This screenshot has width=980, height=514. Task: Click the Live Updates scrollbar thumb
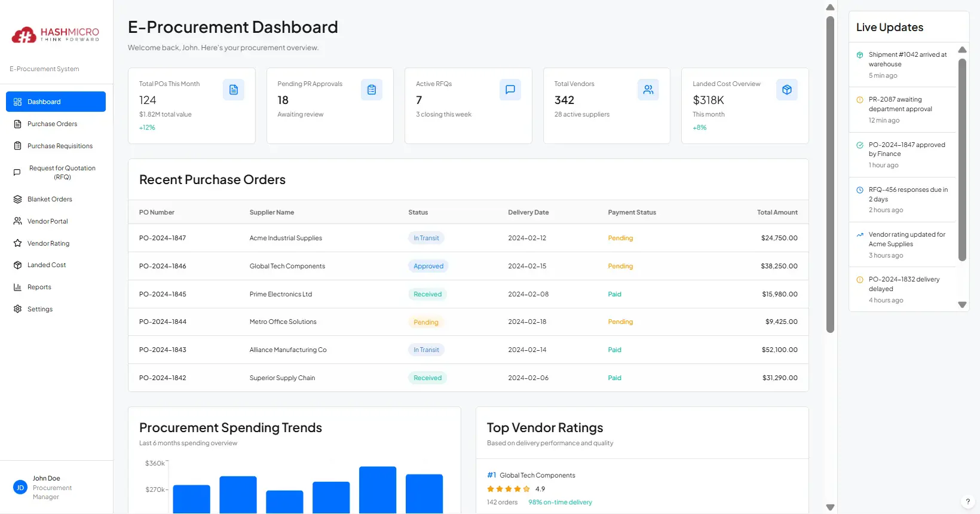pyautogui.click(x=962, y=160)
